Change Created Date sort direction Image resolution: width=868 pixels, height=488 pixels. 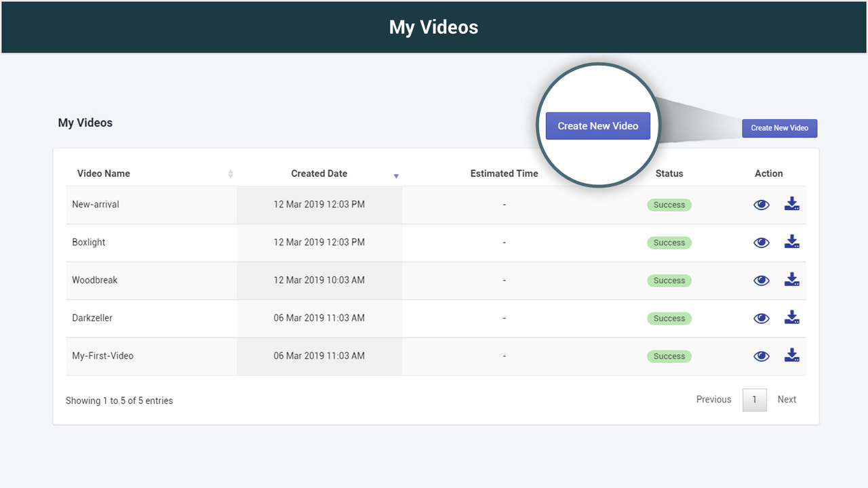click(x=396, y=176)
